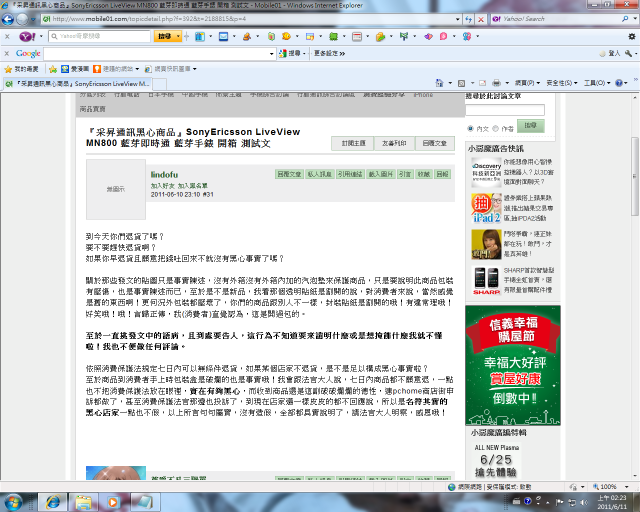The width and height of the screenshot is (640, 512).
Task: Click the Yahoo! toolbar logo
Action: (x=27, y=36)
